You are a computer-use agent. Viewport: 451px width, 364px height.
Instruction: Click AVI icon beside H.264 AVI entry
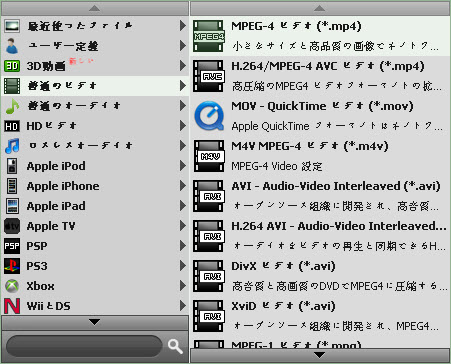click(x=209, y=236)
